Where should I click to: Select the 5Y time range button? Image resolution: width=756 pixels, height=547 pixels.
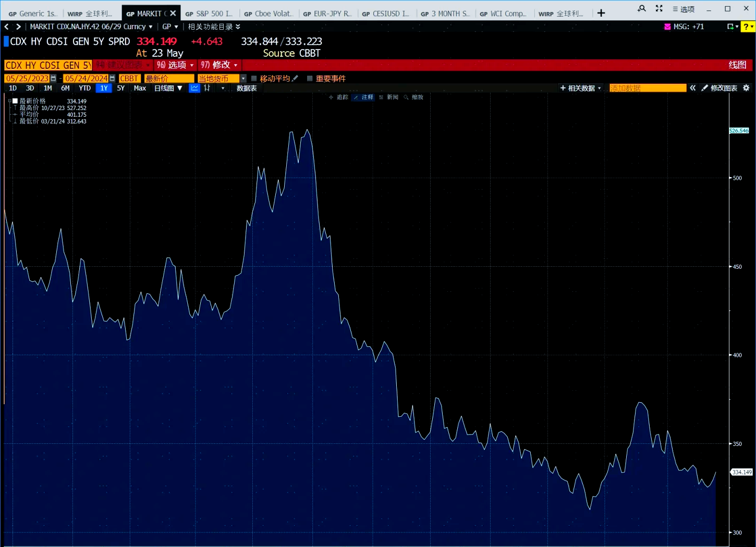pyautogui.click(x=120, y=88)
